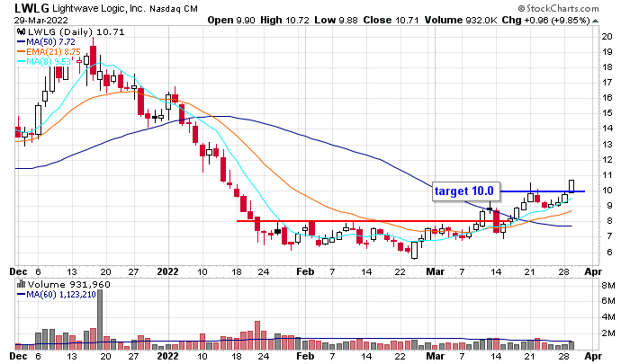Click the last white candlestick of 29 March
The height and width of the screenshot is (364, 630).
coord(571,186)
